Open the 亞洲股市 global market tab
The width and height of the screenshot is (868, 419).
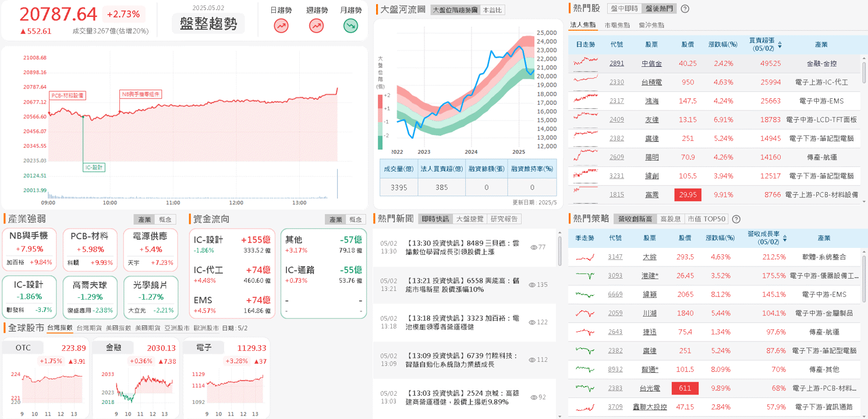click(177, 328)
